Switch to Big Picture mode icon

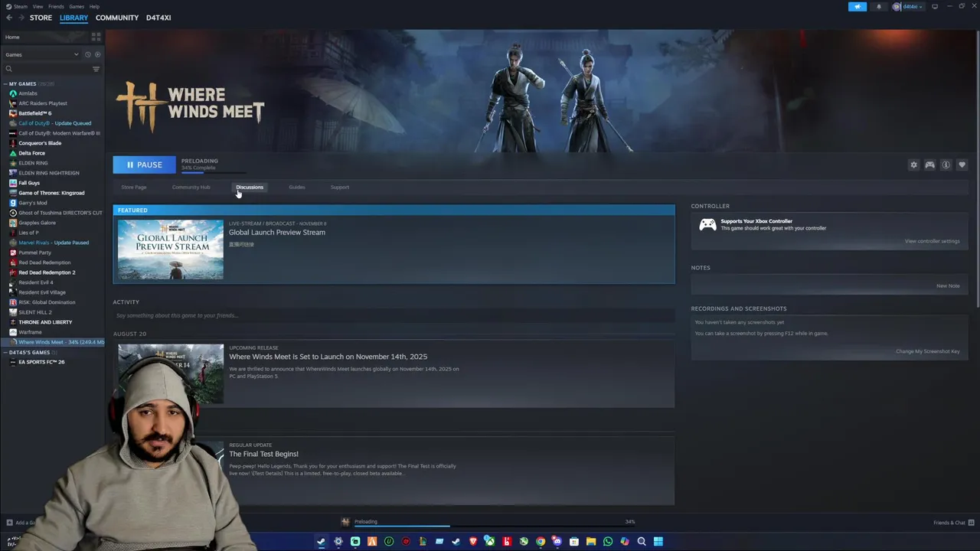935,7
